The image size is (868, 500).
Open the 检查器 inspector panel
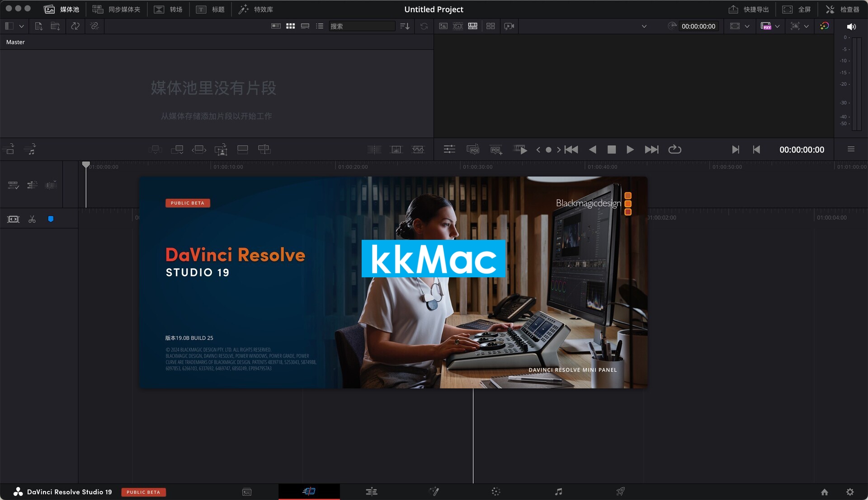pyautogui.click(x=843, y=9)
